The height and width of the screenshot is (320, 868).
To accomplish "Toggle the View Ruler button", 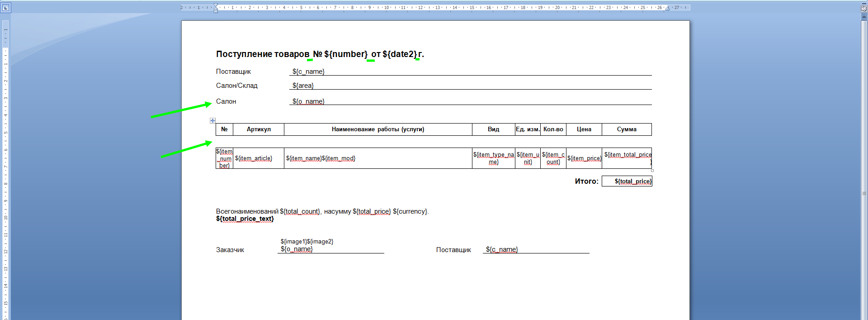I will click(864, 8).
